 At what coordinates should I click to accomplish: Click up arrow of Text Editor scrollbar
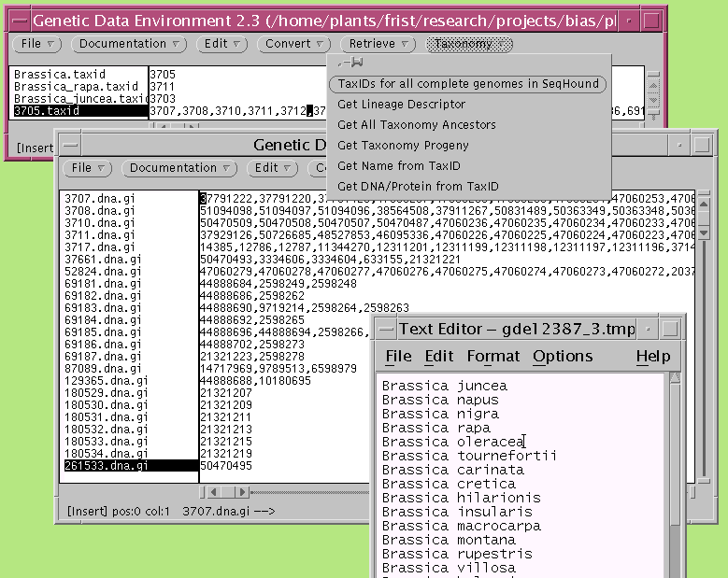click(x=675, y=378)
